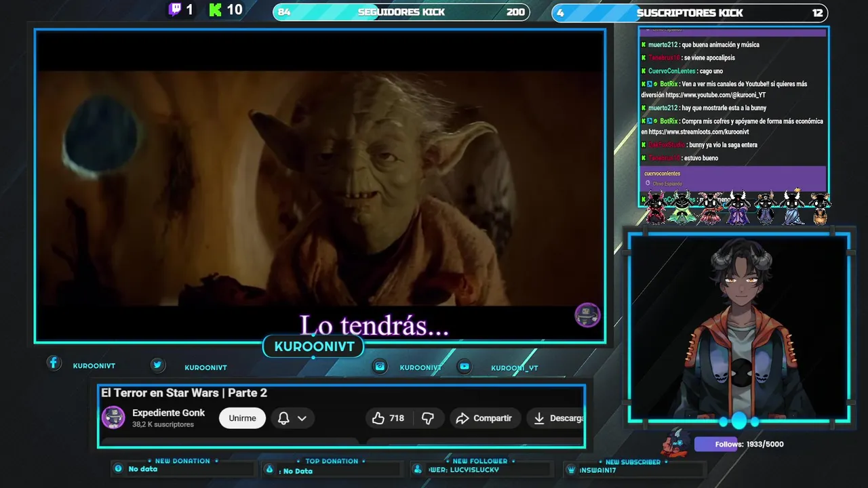Click 'bunny ya vio la saga entera' message
The height and width of the screenshot is (488, 868).
tap(723, 145)
